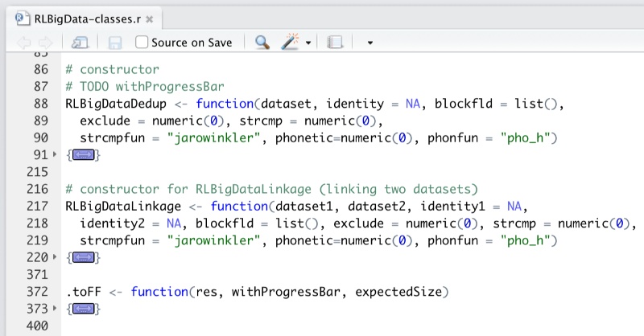The image size is (644, 336).
Task: Click folded block marker on line 91
Action: [84, 155]
